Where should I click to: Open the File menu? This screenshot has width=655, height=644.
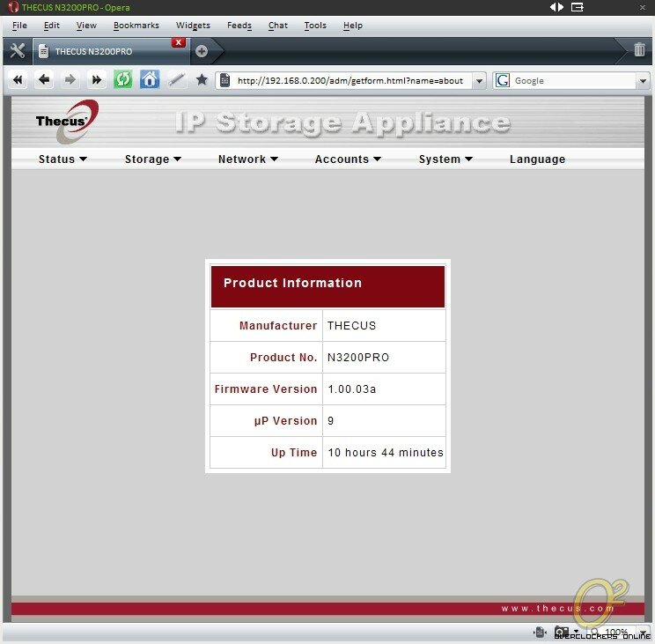[19, 26]
